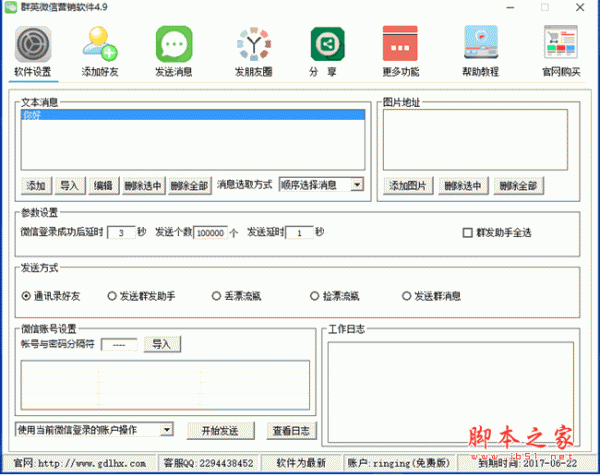Click the 官网 http://www.gdlhx.com status entry
The image size is (600, 476).
[80, 463]
